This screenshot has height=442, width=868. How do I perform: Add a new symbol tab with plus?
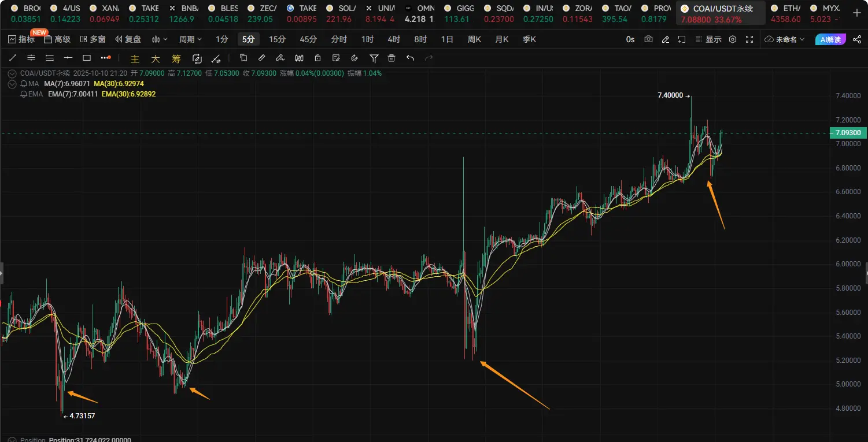856,13
